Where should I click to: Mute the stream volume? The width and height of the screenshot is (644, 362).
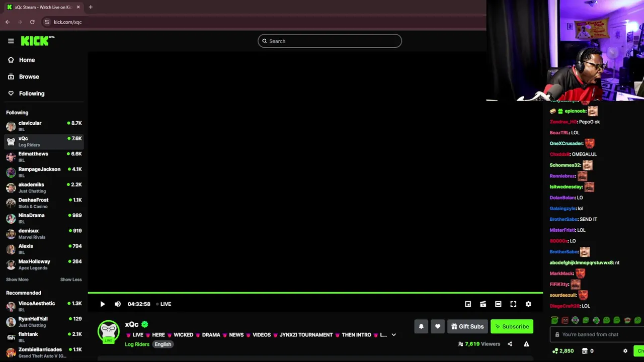click(118, 304)
